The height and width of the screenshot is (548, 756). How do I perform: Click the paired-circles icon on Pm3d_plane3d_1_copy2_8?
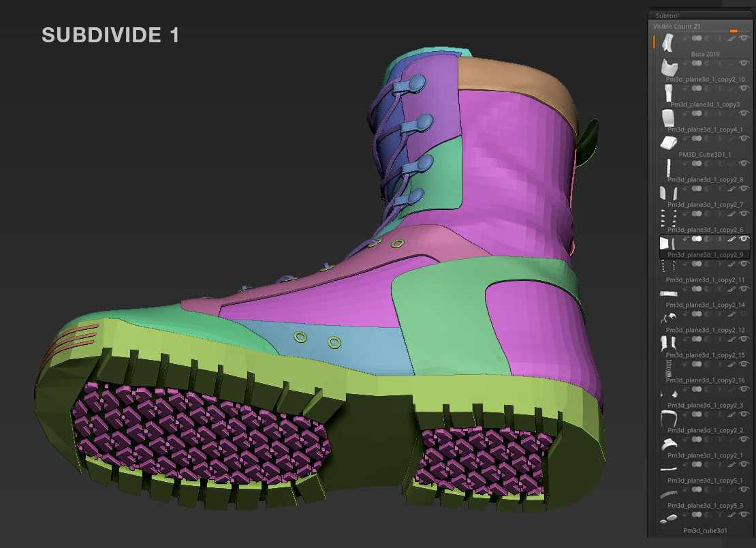coord(697,164)
